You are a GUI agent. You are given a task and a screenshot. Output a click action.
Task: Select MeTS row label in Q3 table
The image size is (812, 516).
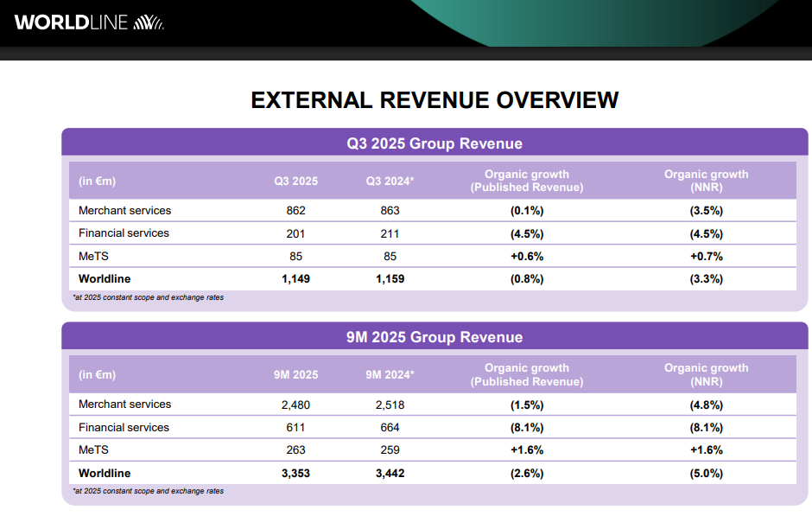coord(93,256)
